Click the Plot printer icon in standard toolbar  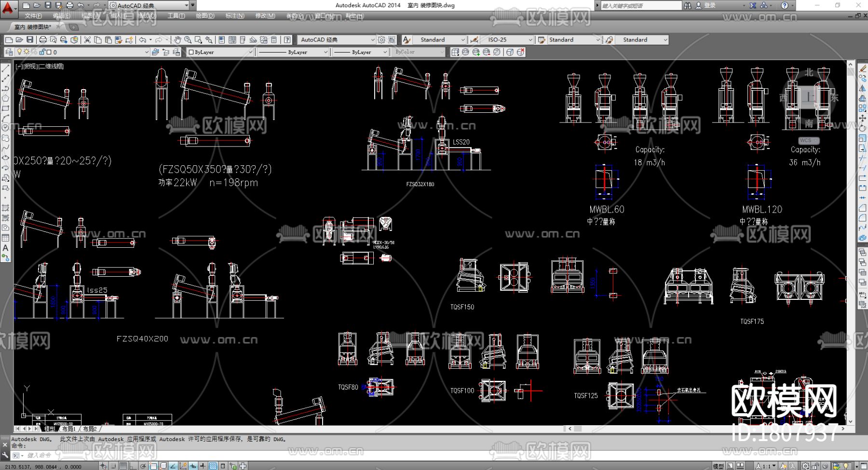43,40
